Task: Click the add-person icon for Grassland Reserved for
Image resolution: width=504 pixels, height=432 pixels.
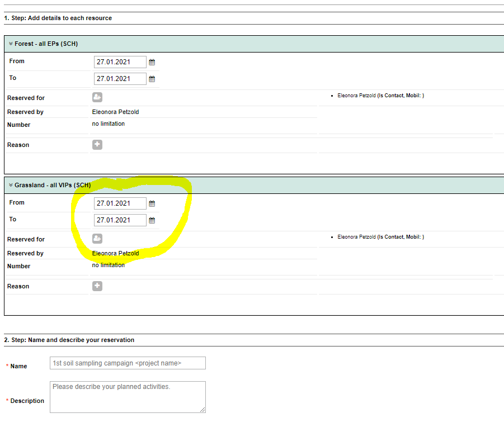Action: point(97,239)
